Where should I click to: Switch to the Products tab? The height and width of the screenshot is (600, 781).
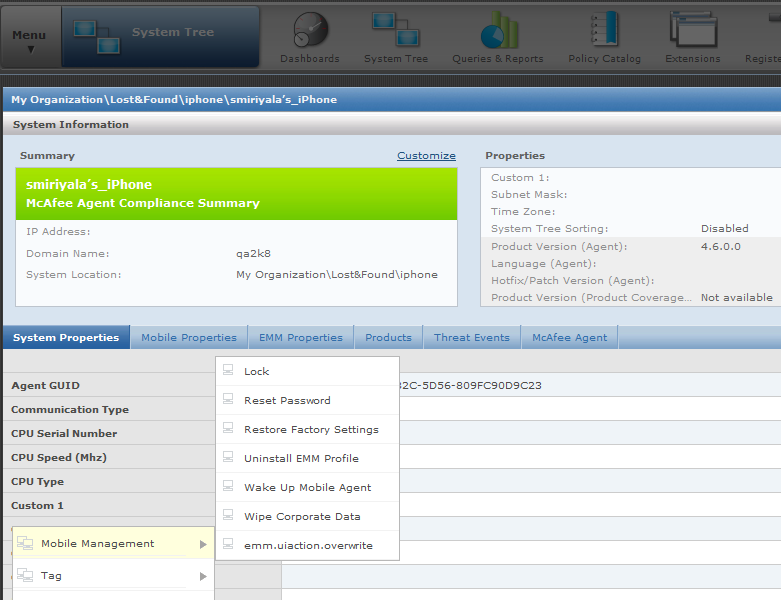click(389, 337)
